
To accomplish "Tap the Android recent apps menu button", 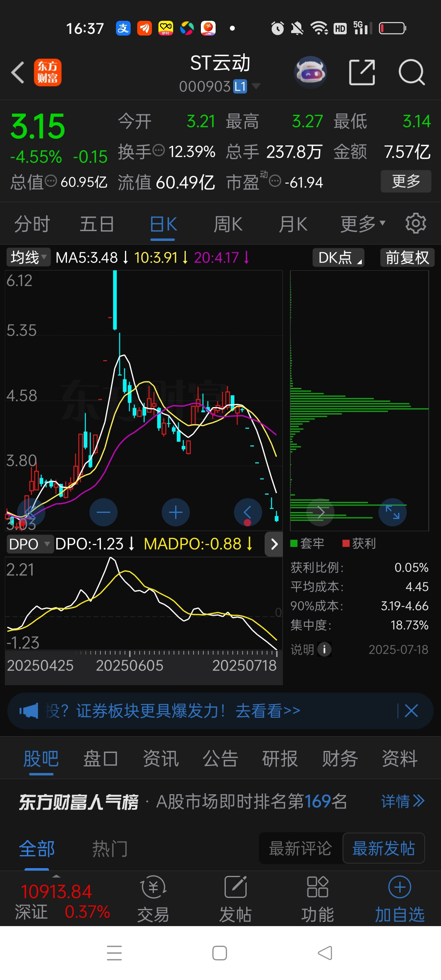I will pyautogui.click(x=114, y=953).
